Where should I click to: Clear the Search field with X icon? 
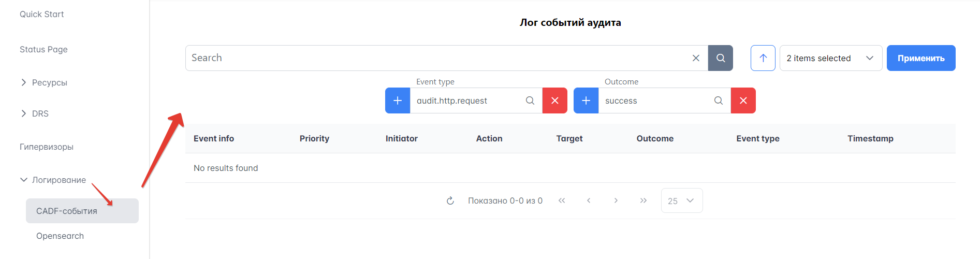[696, 58]
